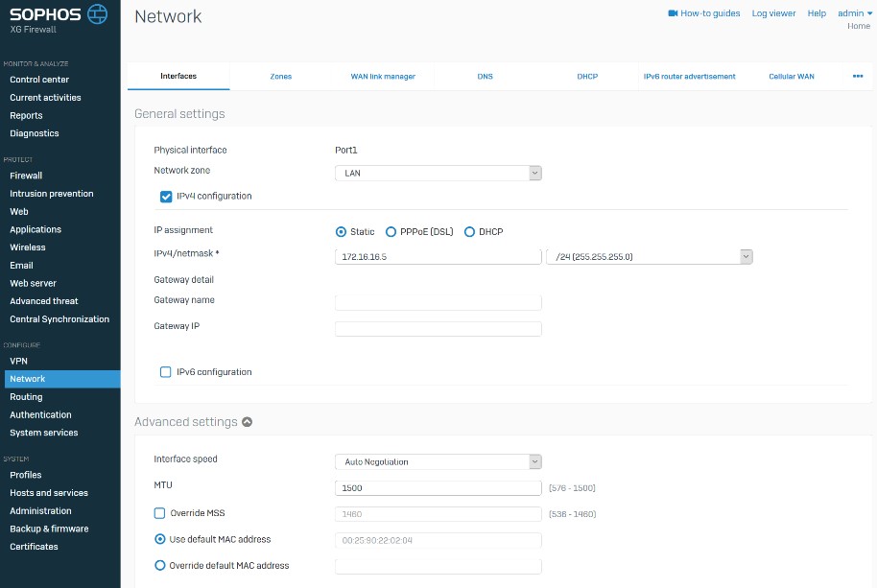Open the Log viewer link
The height and width of the screenshot is (588, 877).
coord(773,13)
